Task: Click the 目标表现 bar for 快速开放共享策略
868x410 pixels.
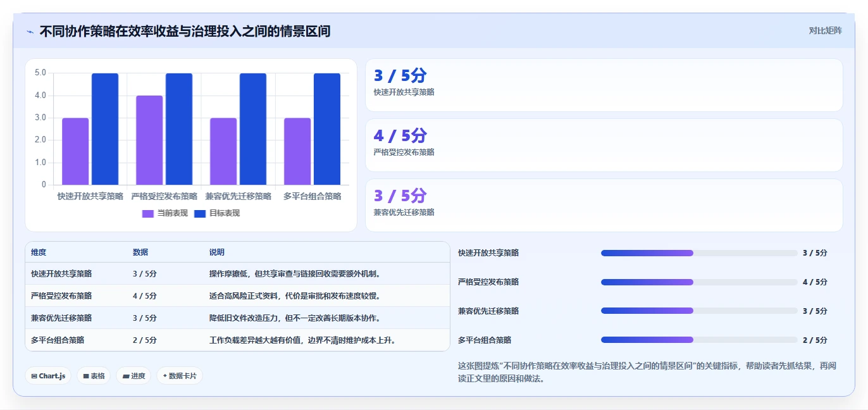Action: 105,129
